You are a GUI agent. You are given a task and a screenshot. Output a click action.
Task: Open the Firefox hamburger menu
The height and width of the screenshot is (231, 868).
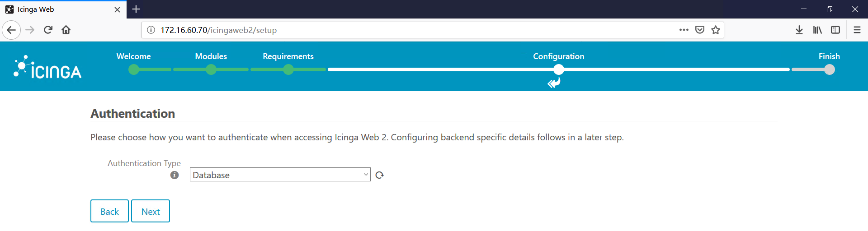pos(857,30)
